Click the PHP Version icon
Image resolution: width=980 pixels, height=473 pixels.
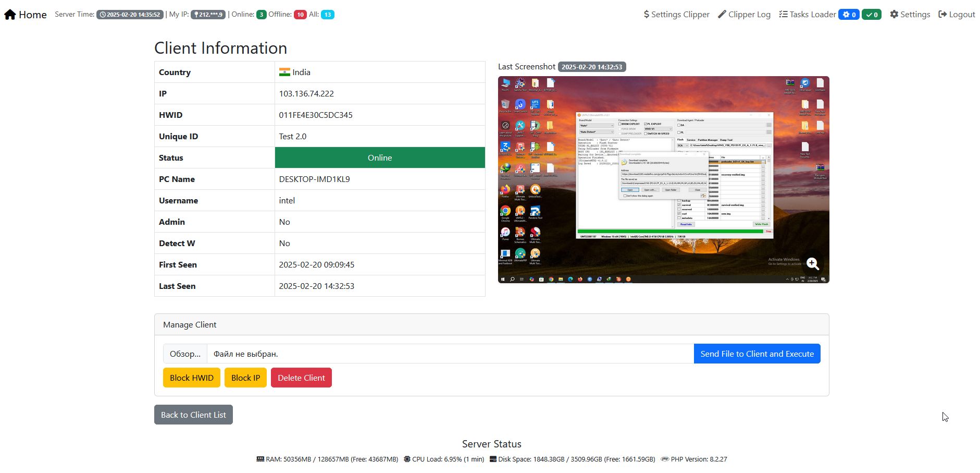(665, 459)
